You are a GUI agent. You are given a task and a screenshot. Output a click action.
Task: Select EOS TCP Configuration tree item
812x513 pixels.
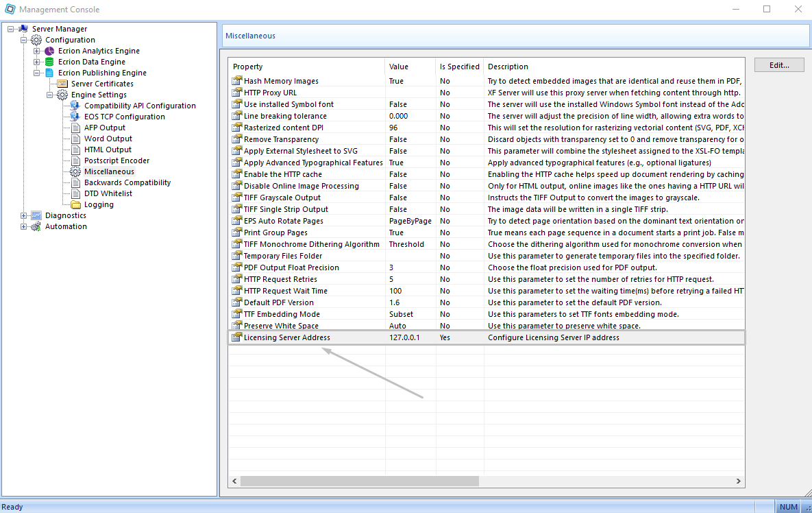124,117
